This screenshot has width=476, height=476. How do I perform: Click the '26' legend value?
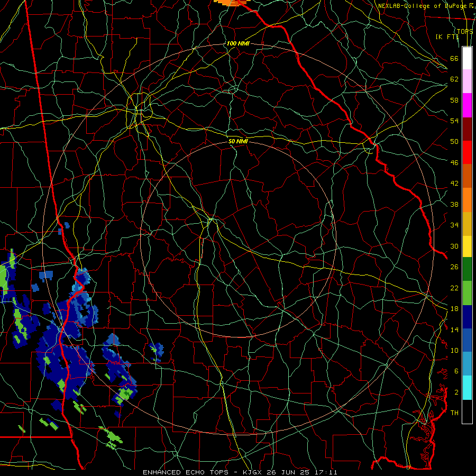click(454, 267)
